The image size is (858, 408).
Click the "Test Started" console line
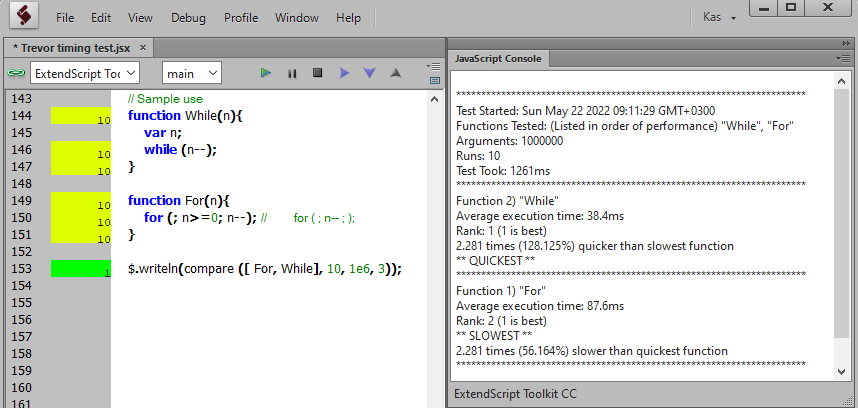coord(585,110)
